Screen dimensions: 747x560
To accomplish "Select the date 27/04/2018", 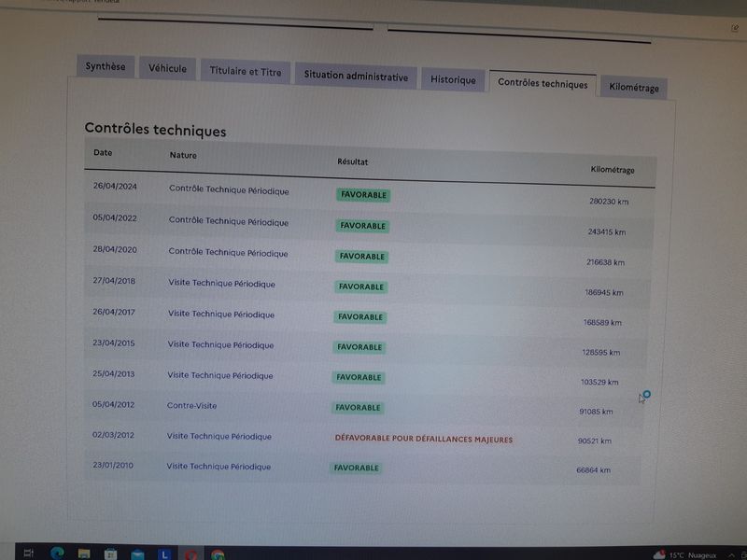I will coord(114,281).
